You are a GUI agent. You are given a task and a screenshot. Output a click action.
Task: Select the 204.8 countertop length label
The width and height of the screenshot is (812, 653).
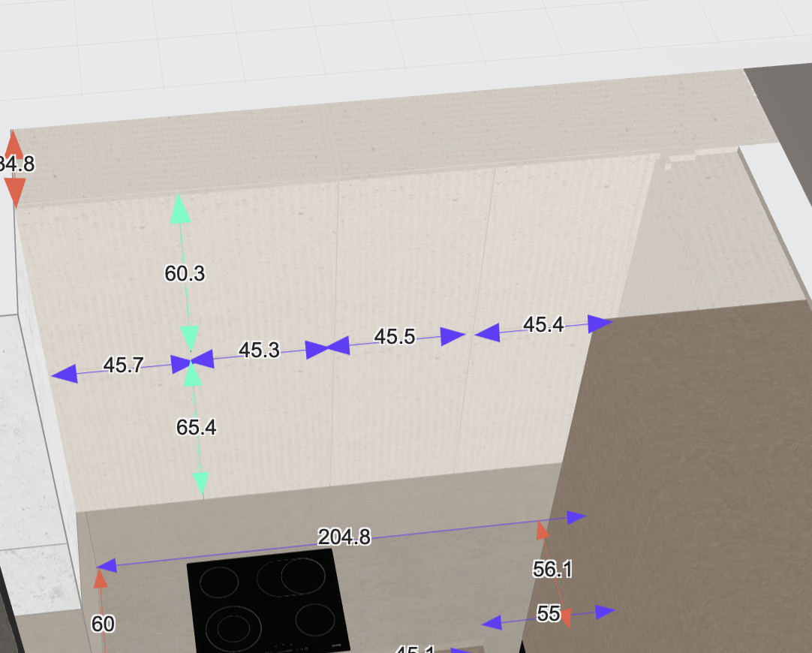click(x=344, y=537)
